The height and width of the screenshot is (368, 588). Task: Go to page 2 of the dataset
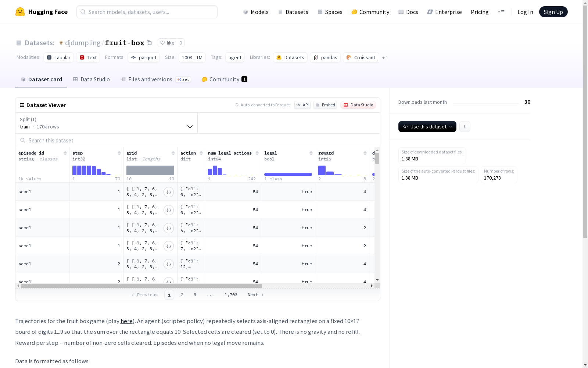[182, 295]
